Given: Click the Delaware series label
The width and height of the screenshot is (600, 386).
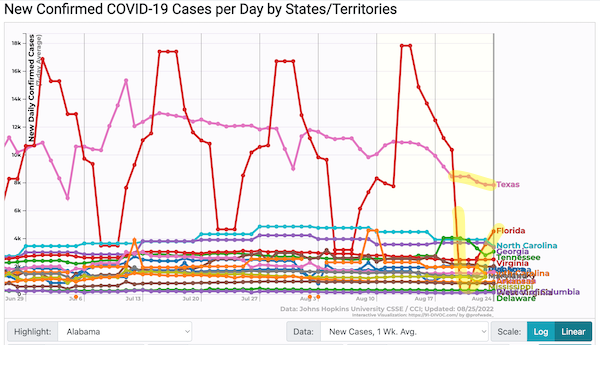Looking at the screenshot, I should point(516,298).
